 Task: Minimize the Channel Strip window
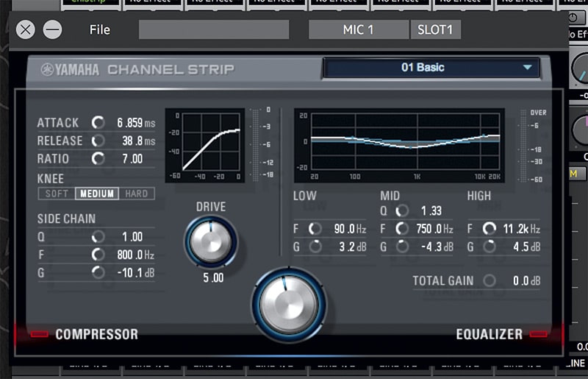click(x=52, y=29)
